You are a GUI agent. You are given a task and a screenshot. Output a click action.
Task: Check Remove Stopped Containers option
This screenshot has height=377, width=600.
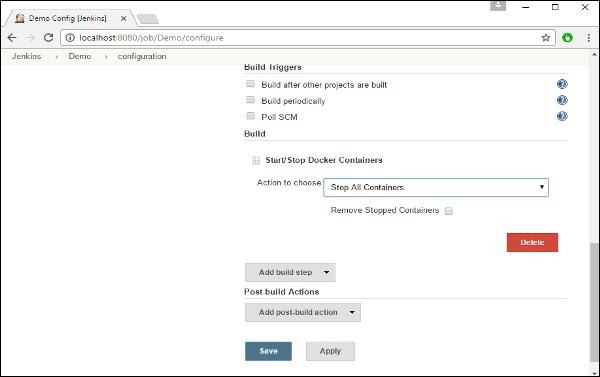448,211
